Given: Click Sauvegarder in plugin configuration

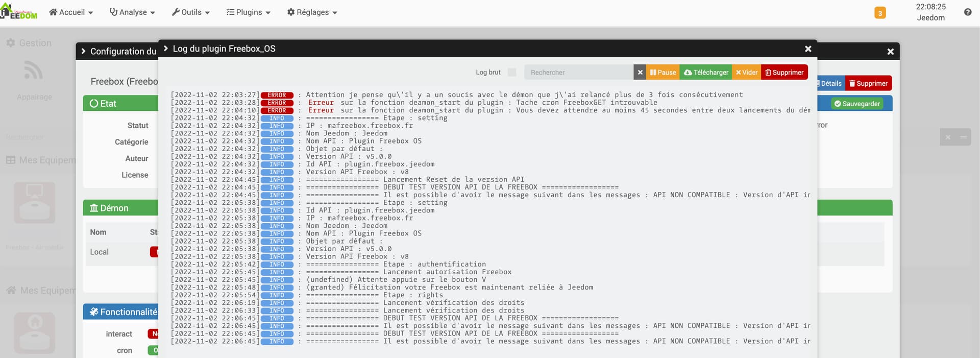Looking at the screenshot, I should (x=857, y=104).
